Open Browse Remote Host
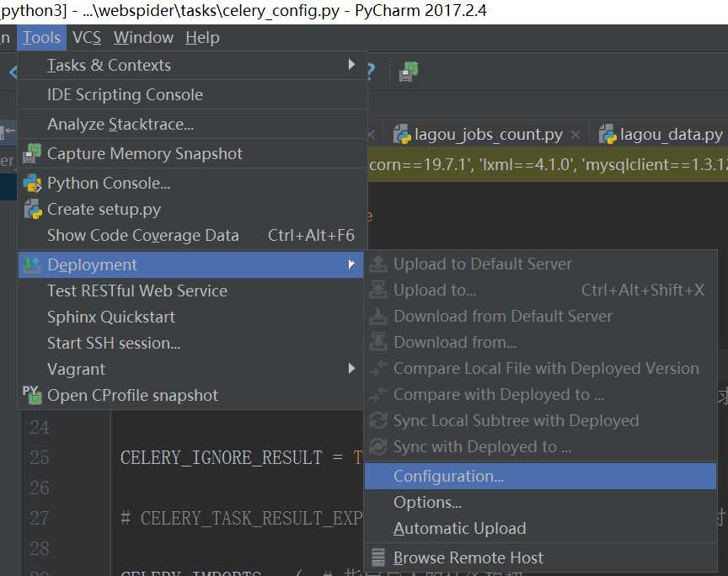The image size is (728, 576). pyautogui.click(x=540, y=558)
